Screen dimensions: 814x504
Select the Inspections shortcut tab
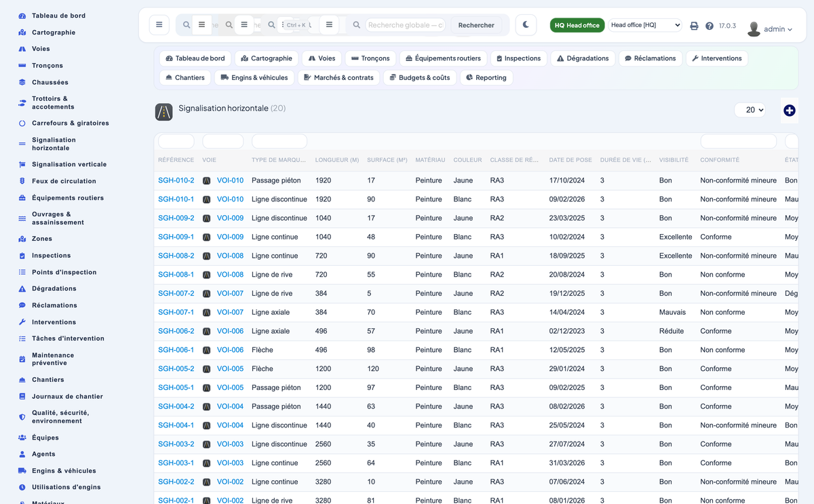(x=518, y=58)
